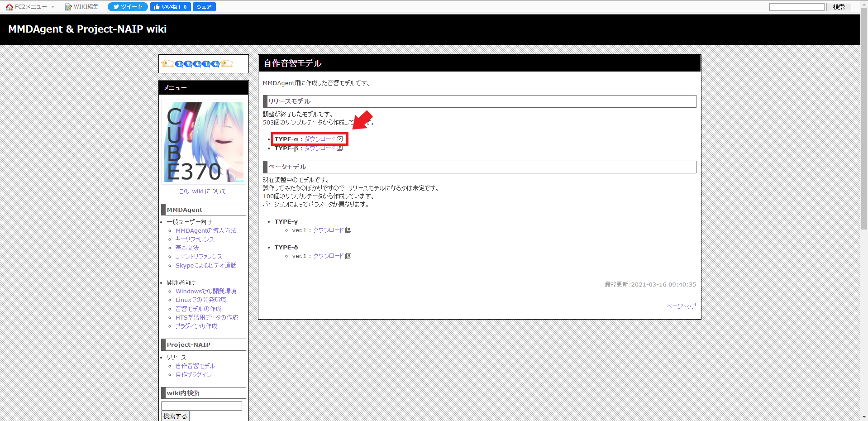Jump to top via ページトップ link

click(681, 306)
